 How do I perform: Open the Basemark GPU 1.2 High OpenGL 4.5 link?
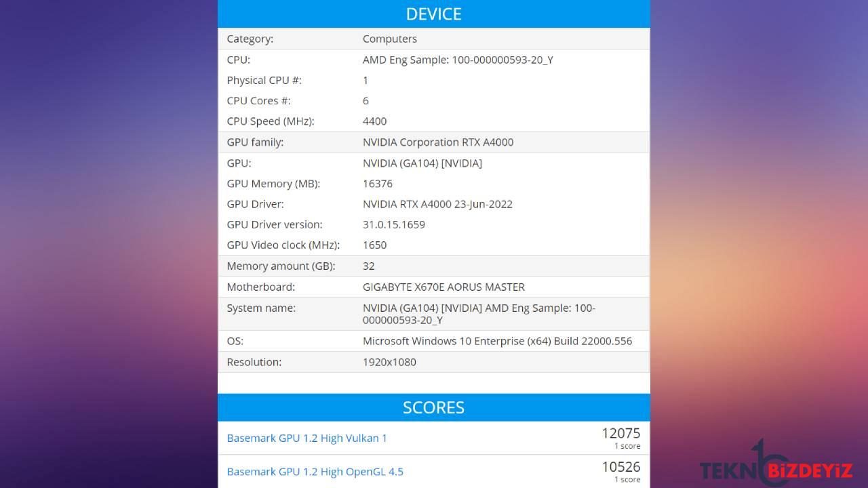(x=315, y=472)
